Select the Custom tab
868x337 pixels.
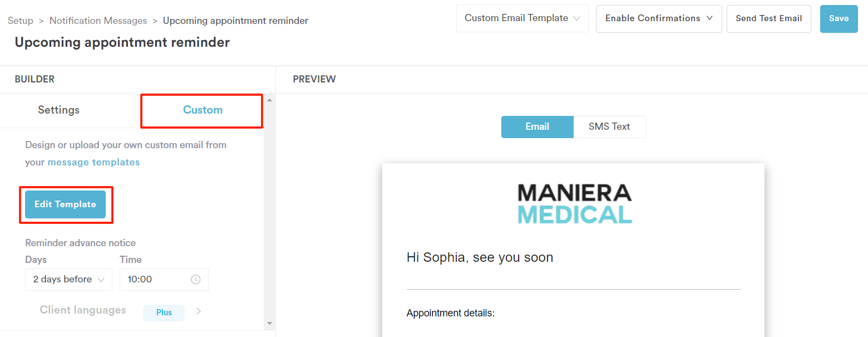(x=203, y=110)
